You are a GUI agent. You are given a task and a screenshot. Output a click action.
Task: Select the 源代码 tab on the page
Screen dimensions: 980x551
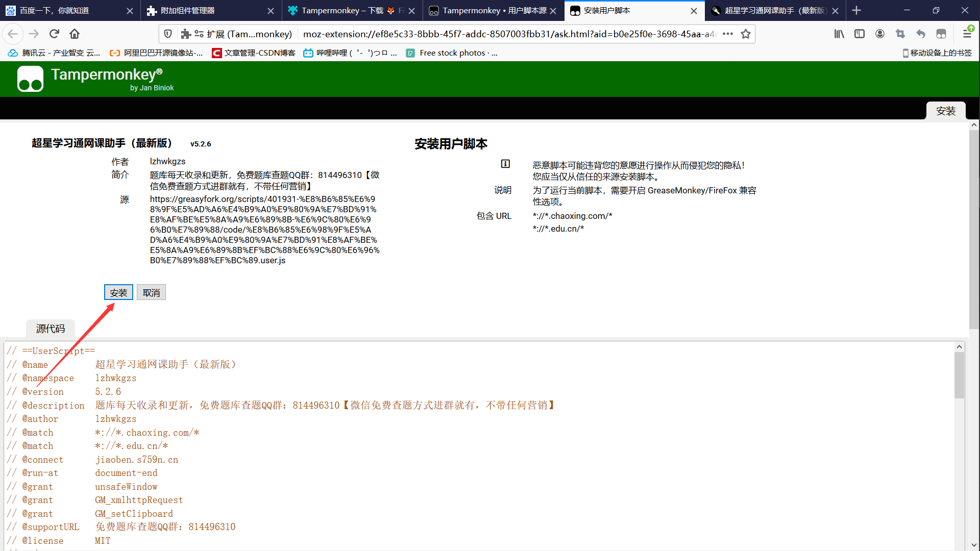click(x=50, y=329)
